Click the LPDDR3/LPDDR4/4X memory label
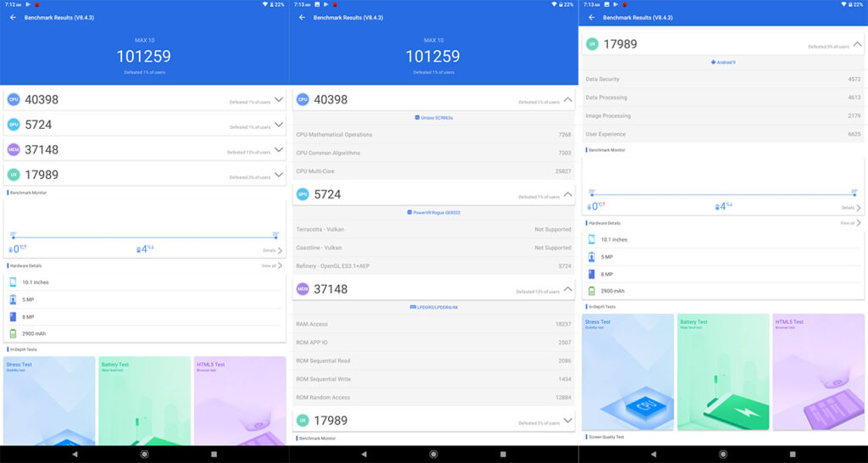Image resolution: width=868 pixels, height=463 pixels. pyautogui.click(x=433, y=307)
